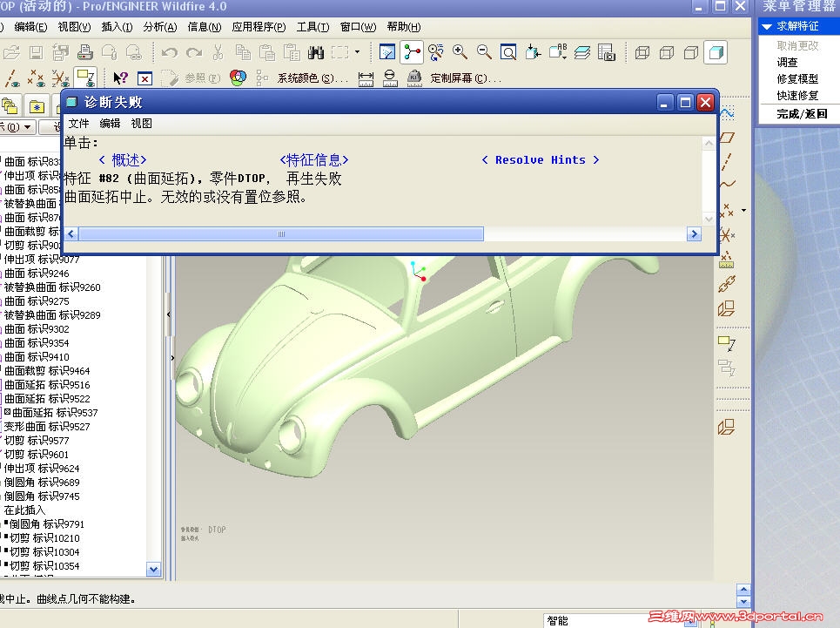
Task: Expand the Datum Point flyout arrow
Action: pyautogui.click(x=743, y=210)
